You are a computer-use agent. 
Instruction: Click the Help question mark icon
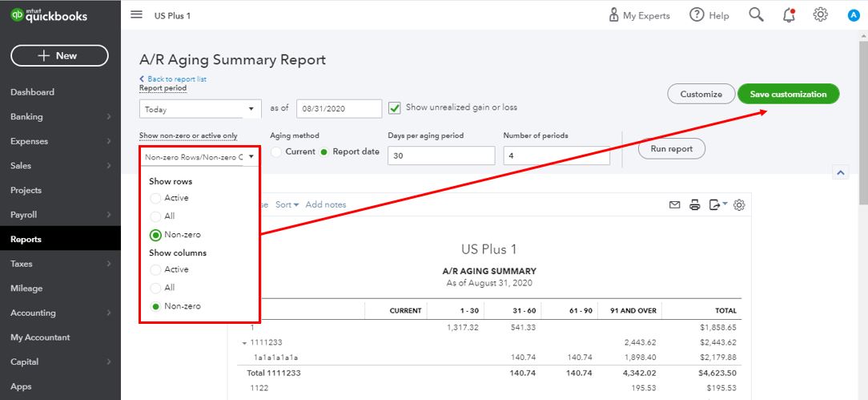pos(697,15)
